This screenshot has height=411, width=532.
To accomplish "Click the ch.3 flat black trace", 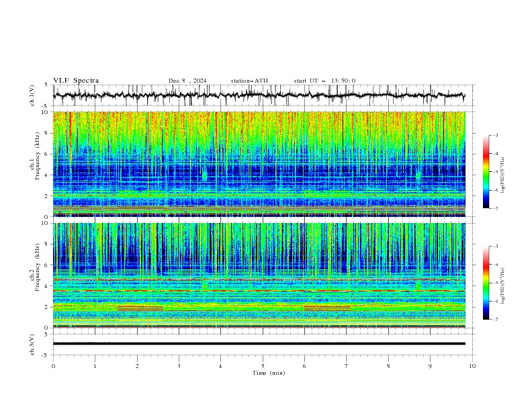I will point(259,344).
